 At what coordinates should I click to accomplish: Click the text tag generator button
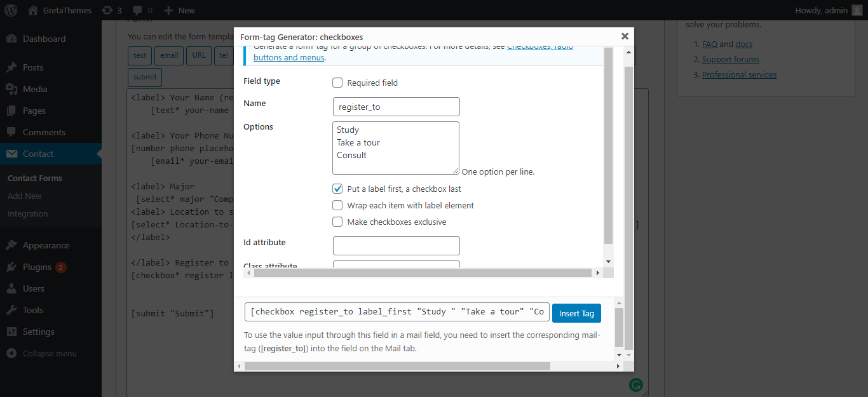tap(140, 55)
